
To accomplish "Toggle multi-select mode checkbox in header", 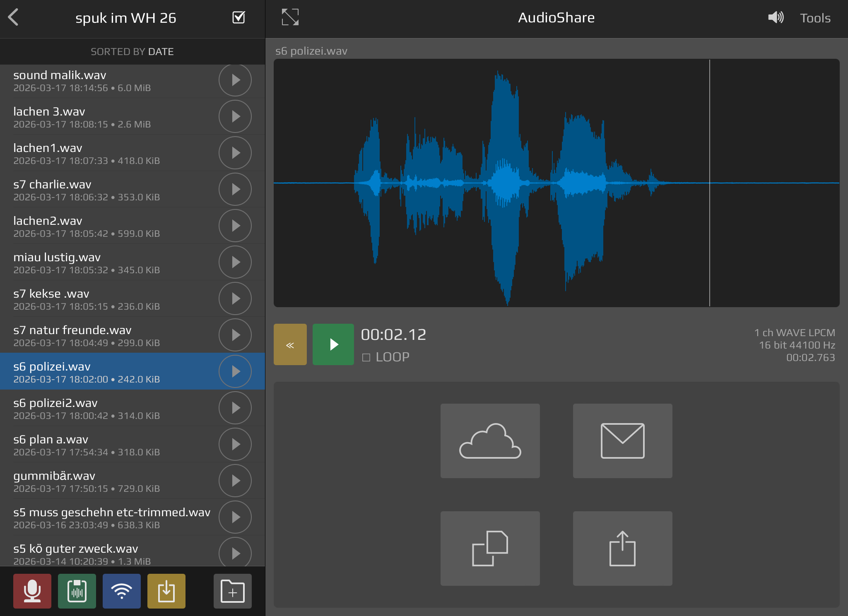I will (239, 17).
